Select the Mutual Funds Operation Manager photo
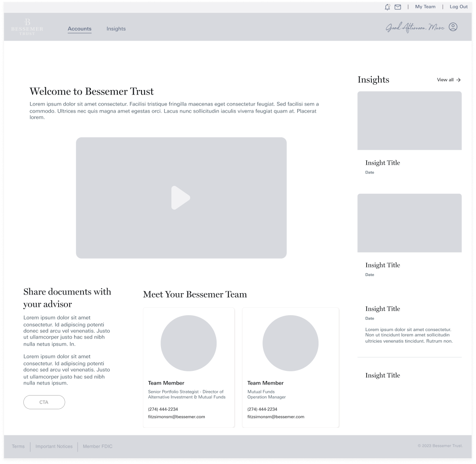This screenshot has height=464, width=476. pos(291,343)
